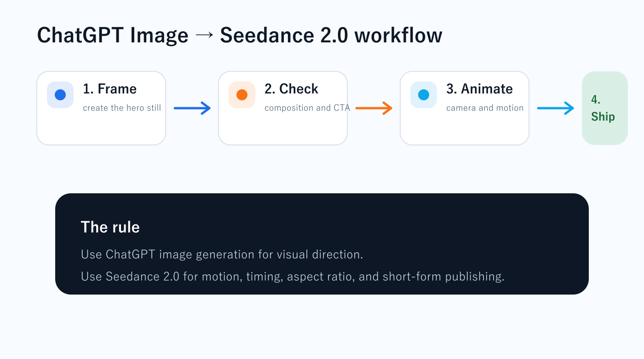Click the blue dot icon beside 1. Frame
Viewport: 644px width, 359px height.
pos(60,95)
